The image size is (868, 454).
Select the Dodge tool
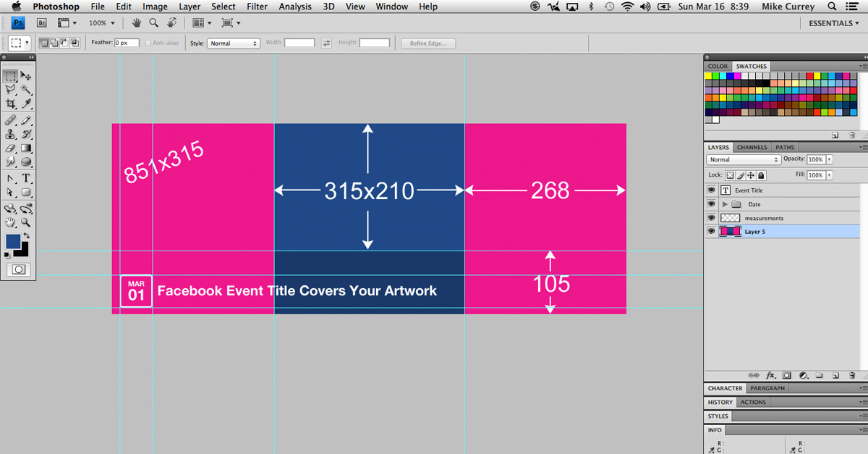coord(26,162)
